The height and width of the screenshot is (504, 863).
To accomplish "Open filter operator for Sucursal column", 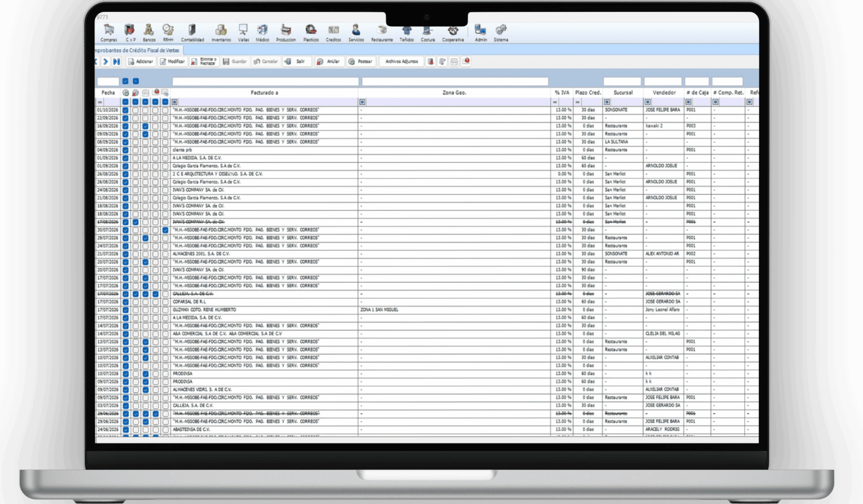I will (607, 102).
